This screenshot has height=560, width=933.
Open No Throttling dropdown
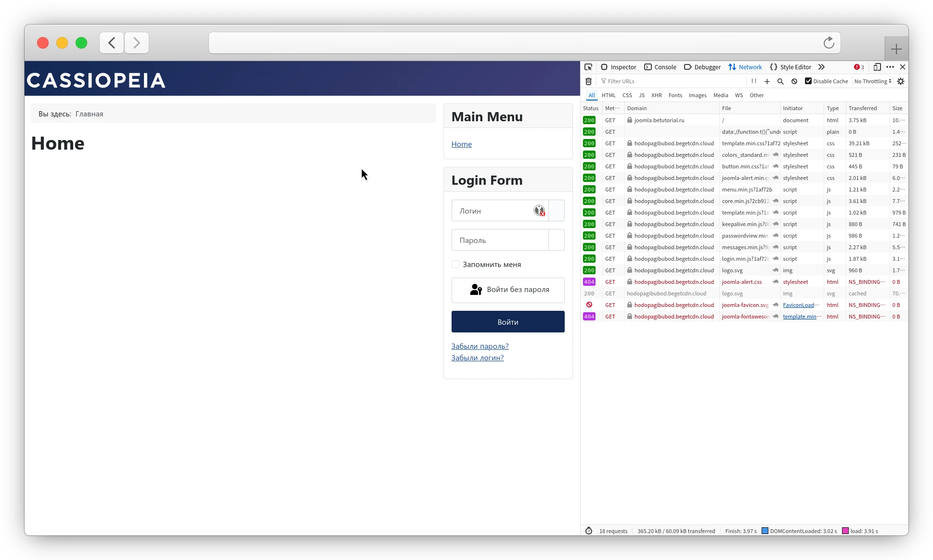pyautogui.click(x=873, y=81)
